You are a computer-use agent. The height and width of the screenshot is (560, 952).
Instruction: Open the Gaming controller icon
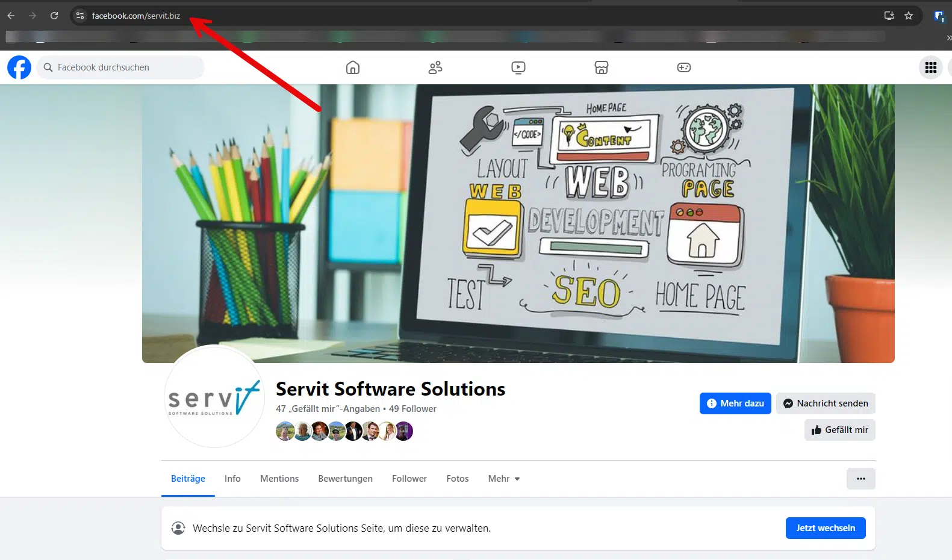[684, 67]
